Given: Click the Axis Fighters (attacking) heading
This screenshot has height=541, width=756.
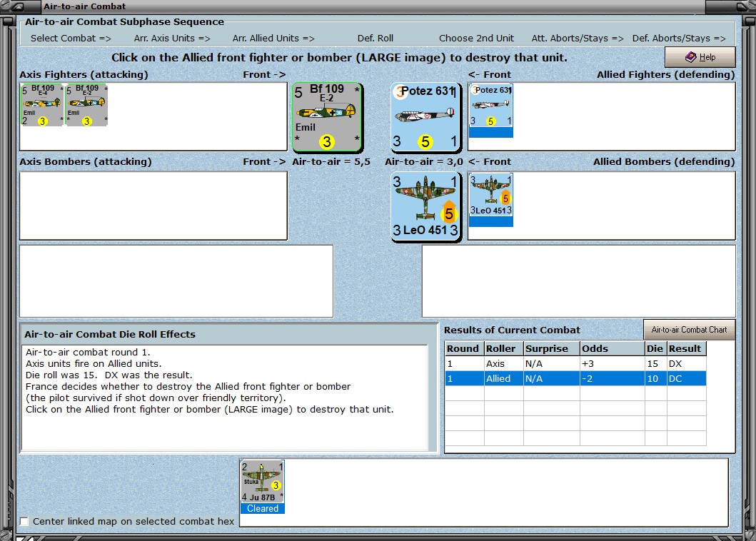Looking at the screenshot, I should [x=84, y=75].
